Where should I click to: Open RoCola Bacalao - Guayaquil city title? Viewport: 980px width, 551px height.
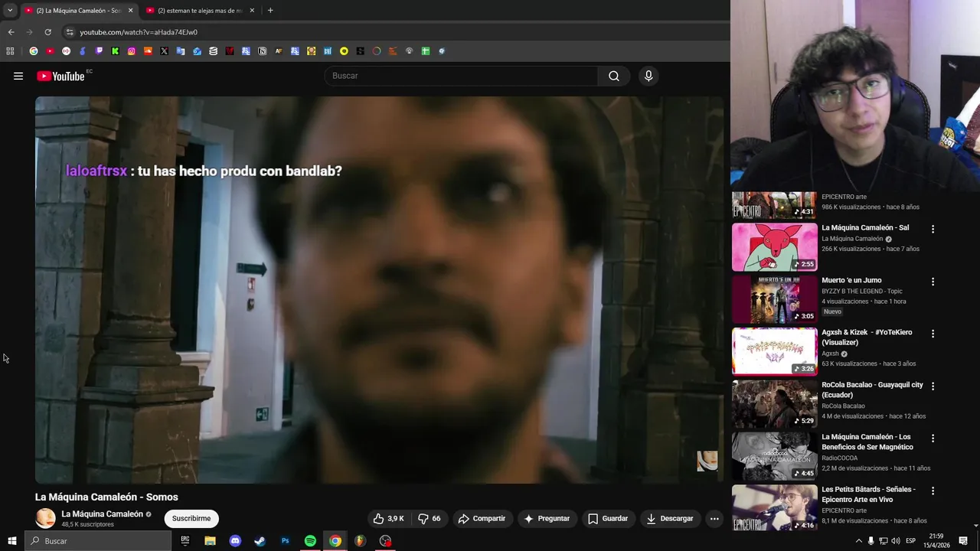click(872, 390)
